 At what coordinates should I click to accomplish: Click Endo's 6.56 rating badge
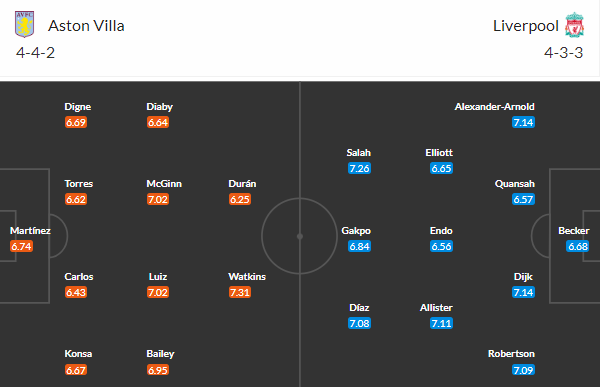(x=442, y=246)
